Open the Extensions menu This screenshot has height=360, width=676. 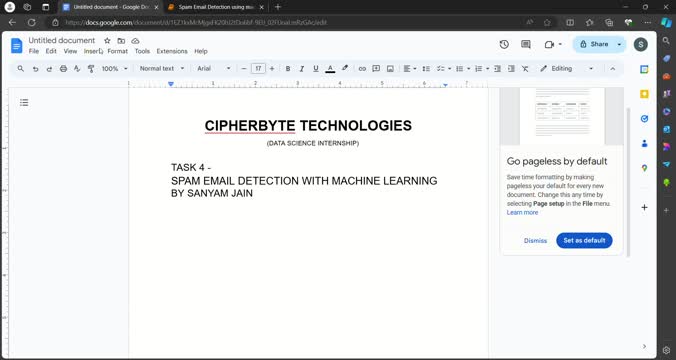tap(172, 51)
